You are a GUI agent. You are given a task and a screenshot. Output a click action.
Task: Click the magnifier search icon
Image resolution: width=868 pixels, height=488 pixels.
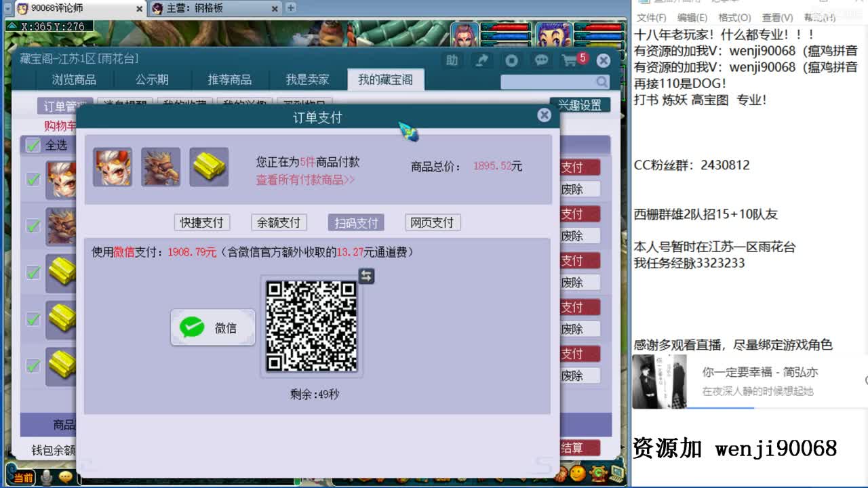(602, 82)
